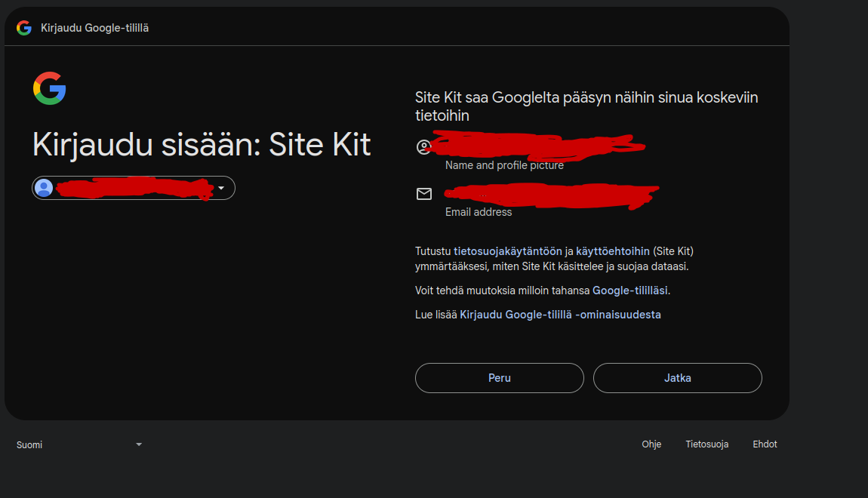Expand the account selector dropdown arrow
This screenshot has width=868, height=498.
click(221, 188)
